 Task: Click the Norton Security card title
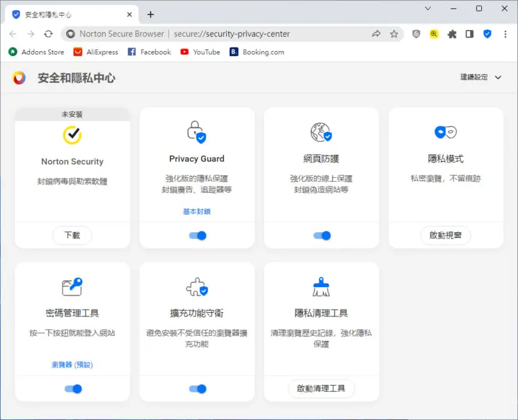(72, 162)
